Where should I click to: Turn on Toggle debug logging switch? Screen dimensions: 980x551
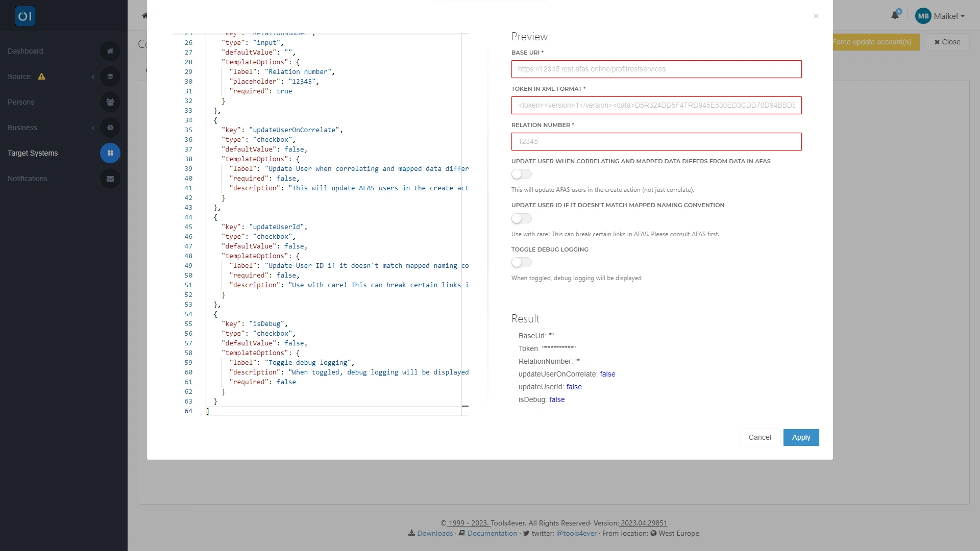point(522,262)
